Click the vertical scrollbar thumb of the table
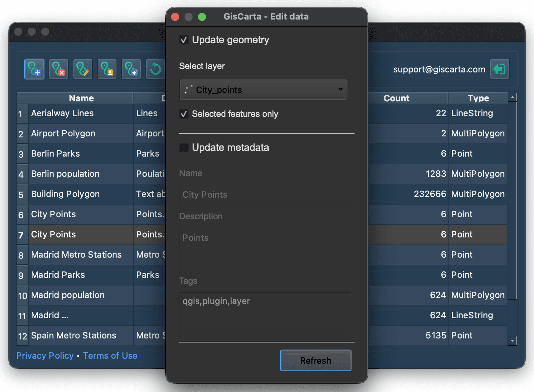The width and height of the screenshot is (534, 392). pos(512,200)
